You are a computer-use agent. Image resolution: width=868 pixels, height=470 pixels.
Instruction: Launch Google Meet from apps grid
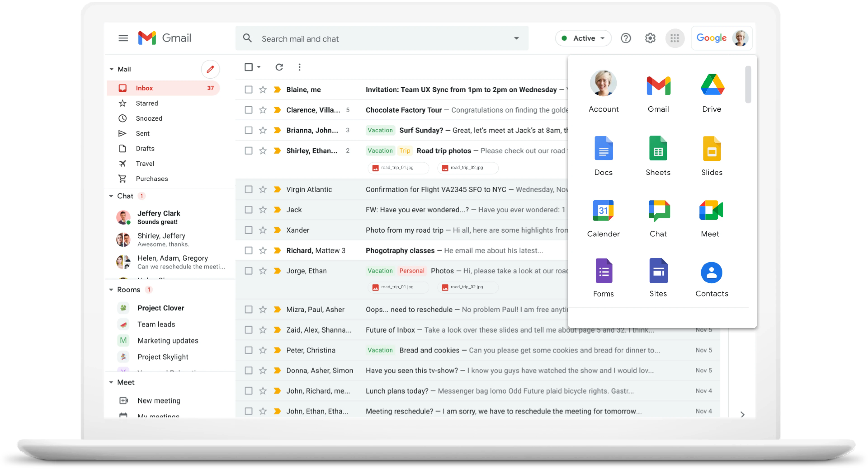[x=711, y=210]
